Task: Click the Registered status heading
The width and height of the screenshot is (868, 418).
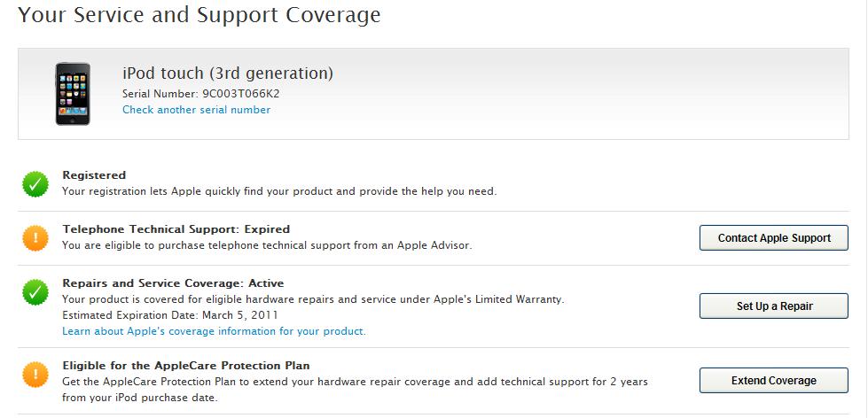Action: point(94,175)
